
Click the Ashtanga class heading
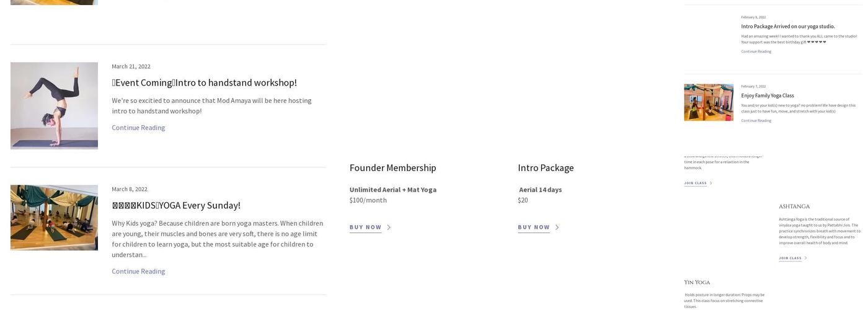[794, 206]
